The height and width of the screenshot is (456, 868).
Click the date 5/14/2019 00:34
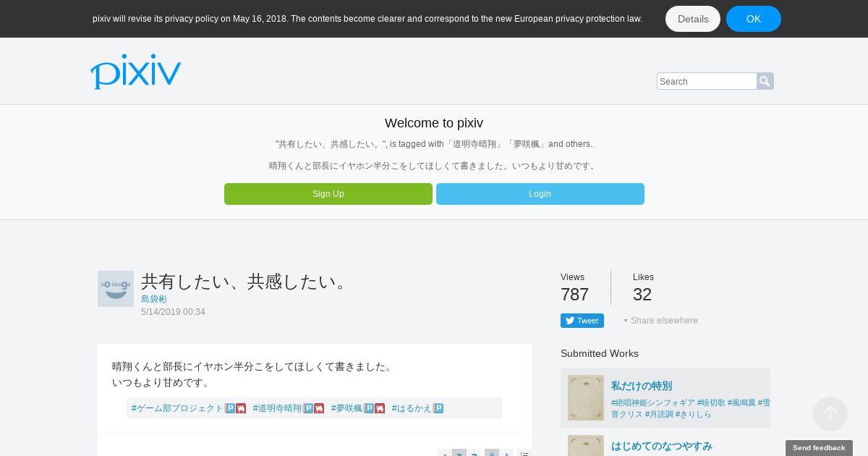173,312
